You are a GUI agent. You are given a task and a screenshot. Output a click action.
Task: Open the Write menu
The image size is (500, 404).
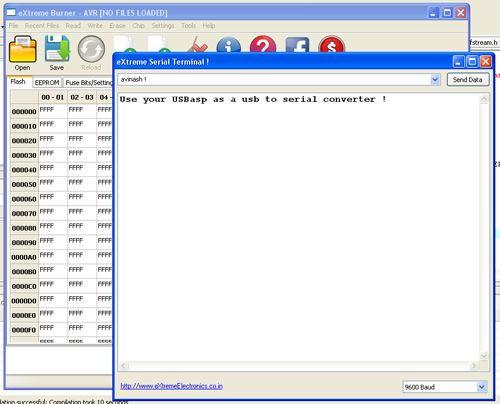click(x=95, y=26)
